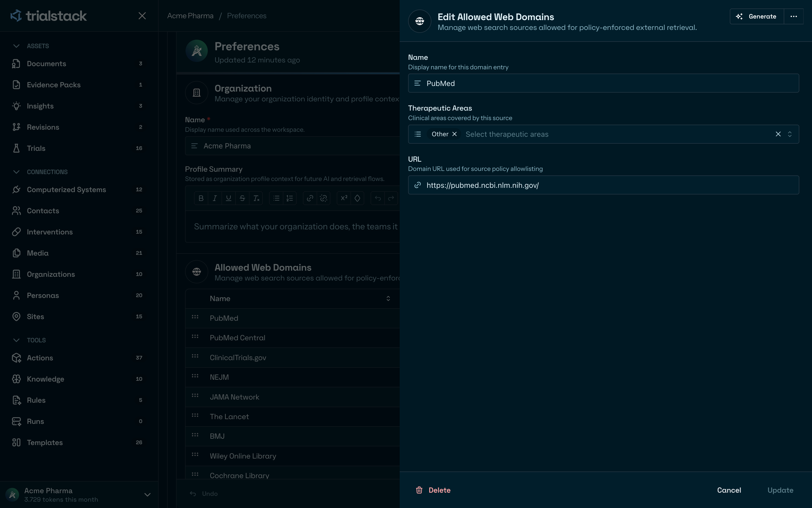Toggle underline formatting in editor
Image resolution: width=812 pixels, height=508 pixels.
click(x=228, y=198)
